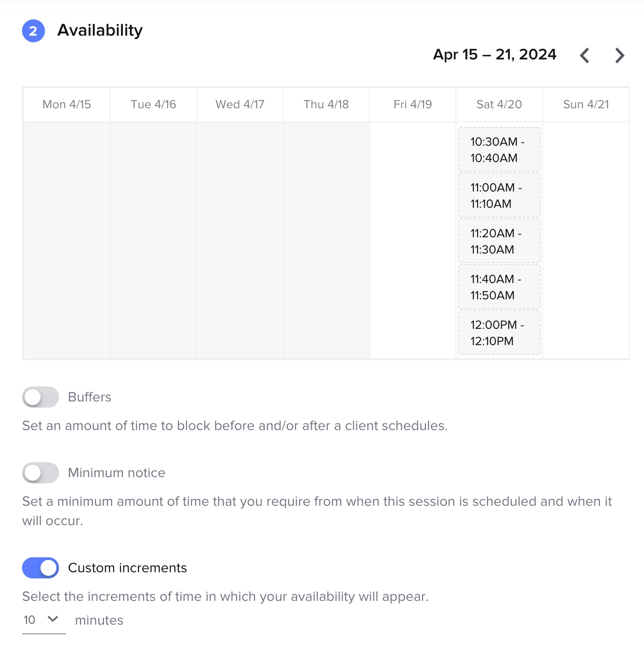
Task: Click the Availability section heading
Action: pos(100,30)
